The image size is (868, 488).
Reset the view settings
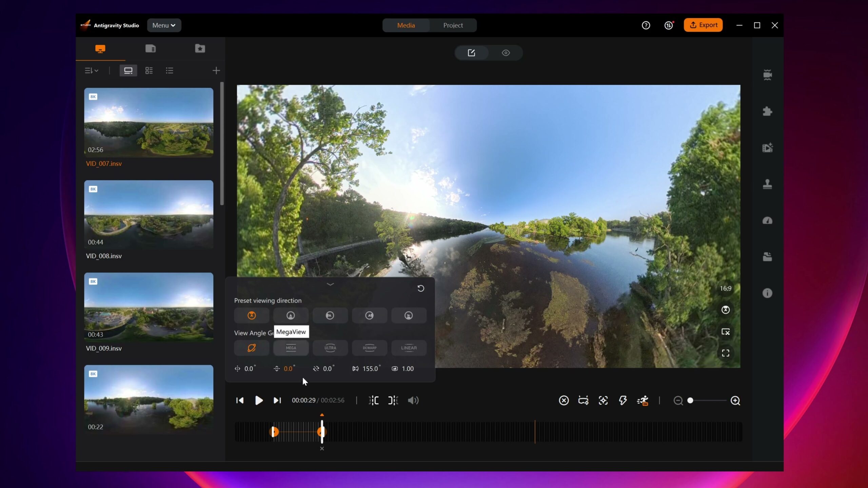pos(420,288)
